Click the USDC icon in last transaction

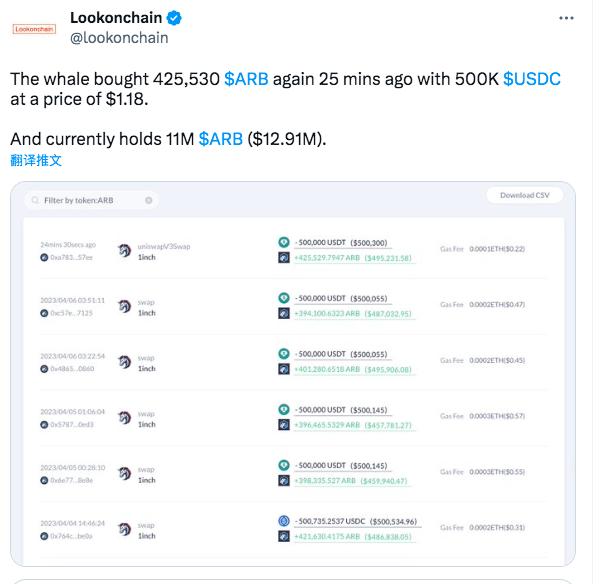(x=284, y=521)
